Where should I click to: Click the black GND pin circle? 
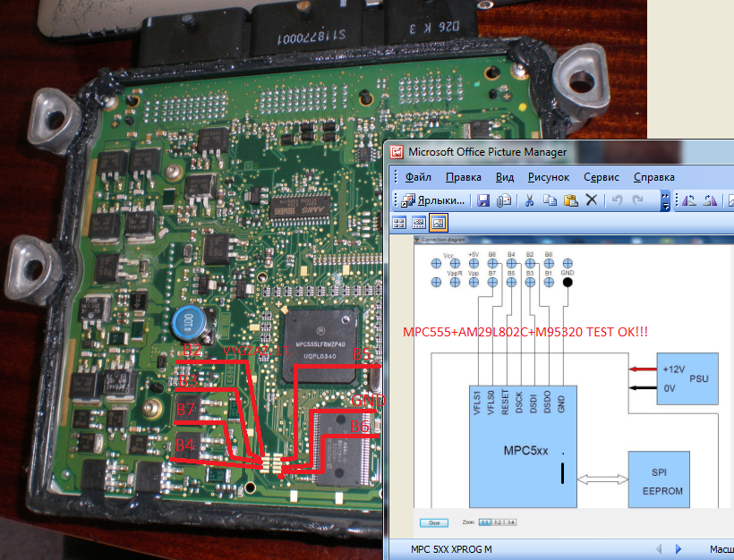pos(568,282)
